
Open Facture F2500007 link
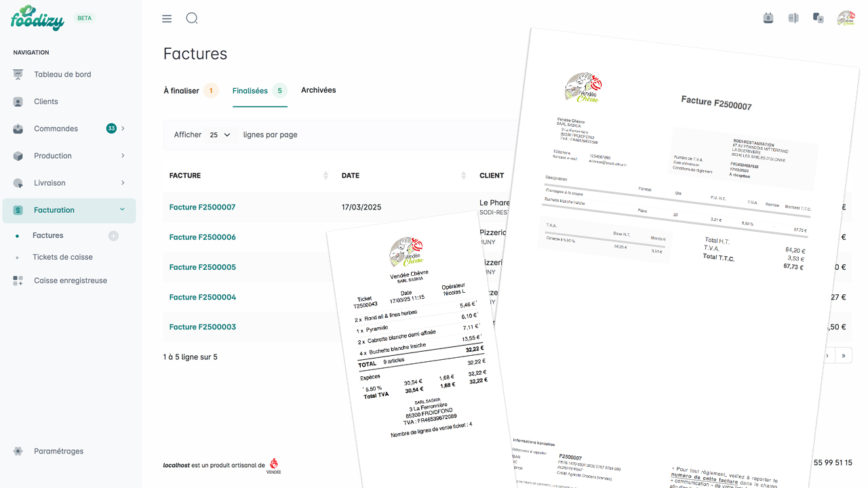tap(202, 207)
